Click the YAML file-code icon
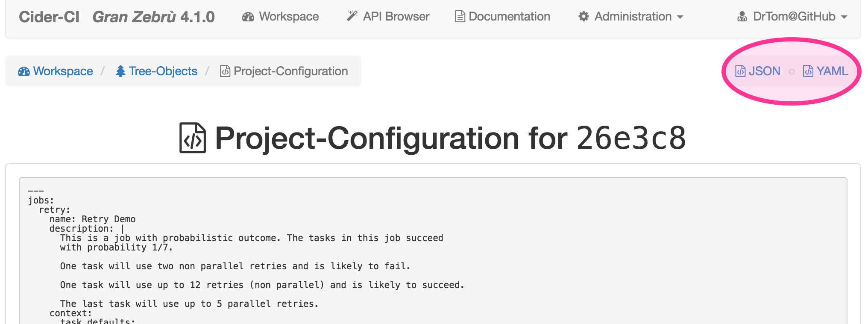Viewport: 868px width, 324px height. click(x=808, y=71)
